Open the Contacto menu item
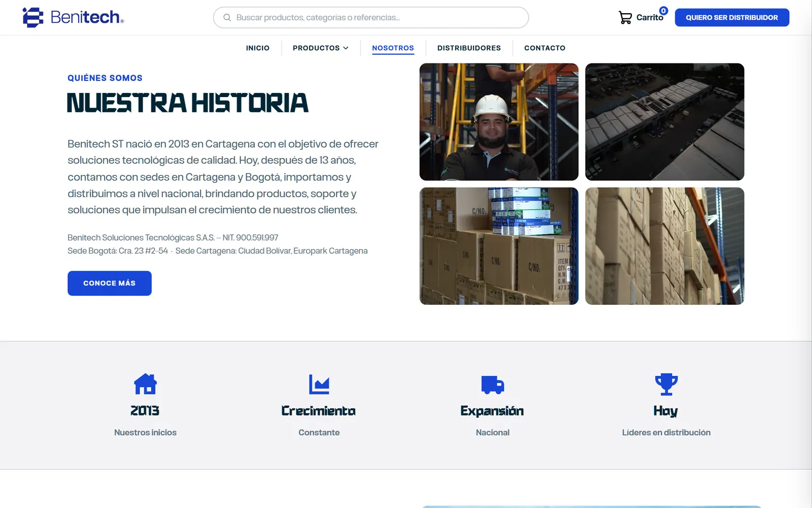Viewport: 812px width, 508px height. [545, 48]
